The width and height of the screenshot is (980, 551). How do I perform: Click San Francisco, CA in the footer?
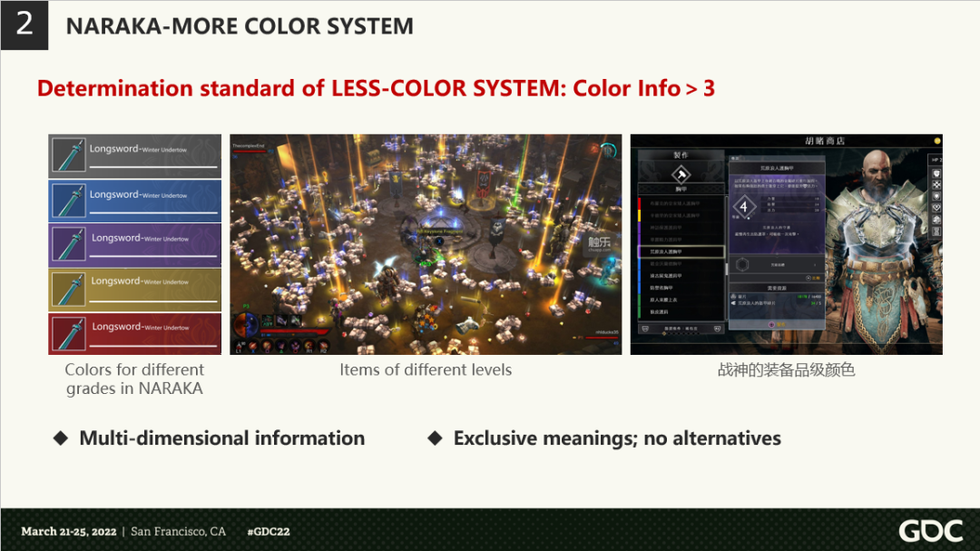[x=178, y=532]
